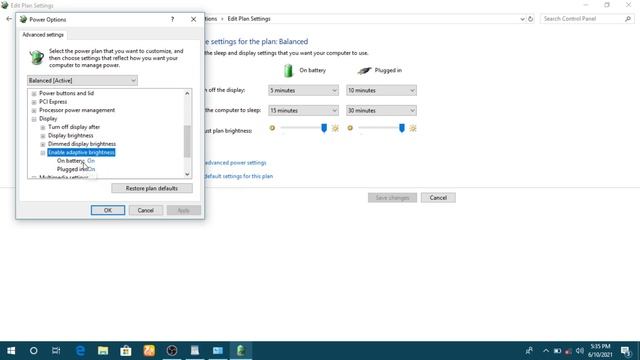This screenshot has width=640, height=360.
Task: Show hidden system tray icons
Action: click(x=546, y=351)
